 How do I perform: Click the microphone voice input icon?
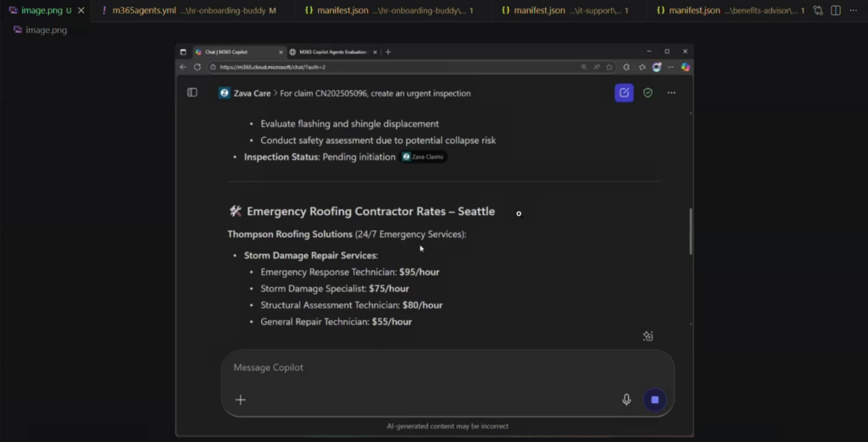[626, 400]
